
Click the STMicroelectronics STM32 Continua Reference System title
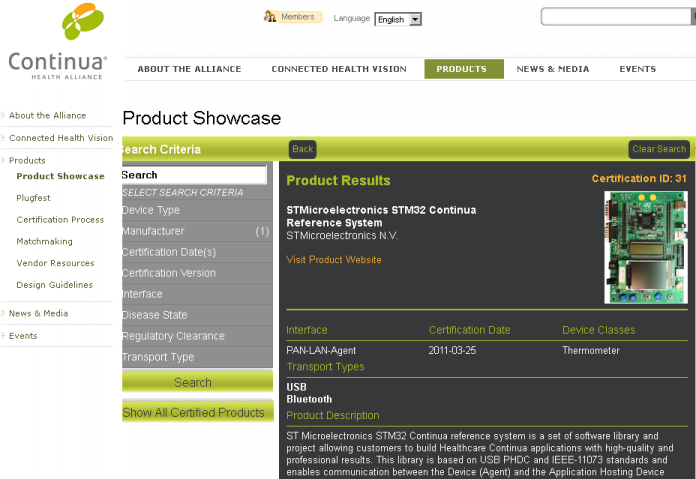381,216
